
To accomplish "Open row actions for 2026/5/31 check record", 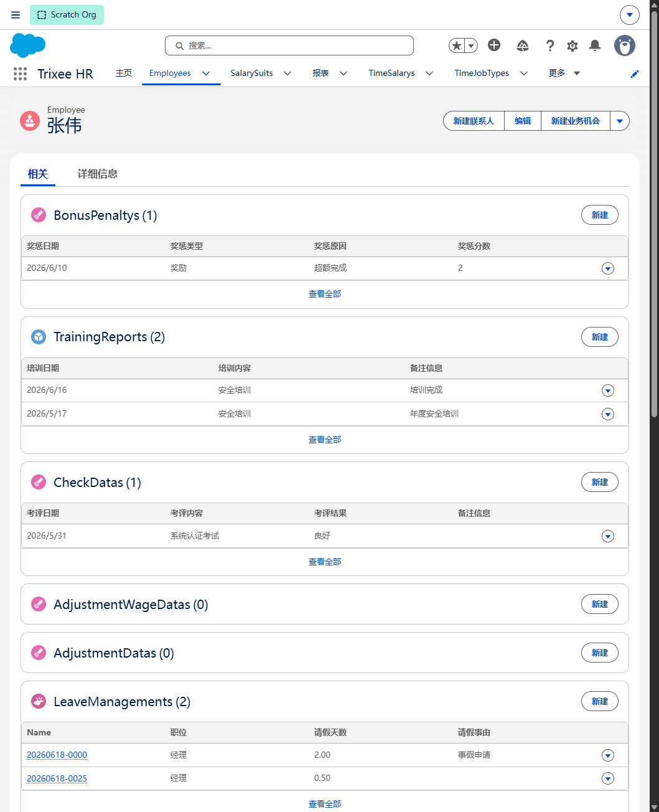I will click(608, 536).
